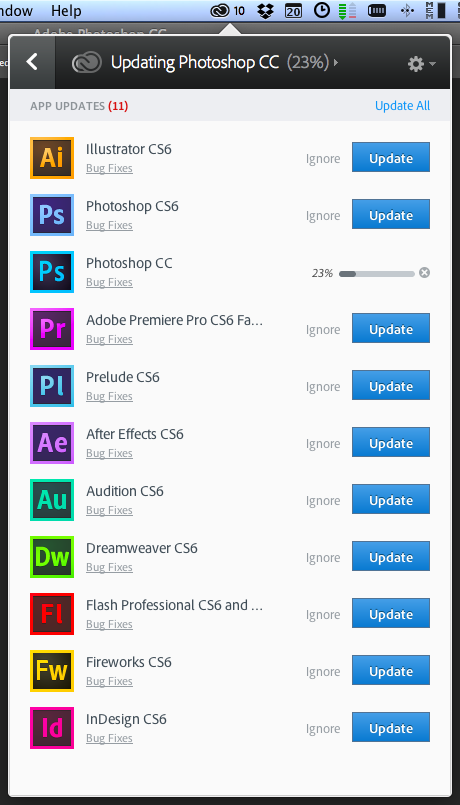Click the After Effects CS6 icon
This screenshot has width=460, height=805.
click(52, 443)
